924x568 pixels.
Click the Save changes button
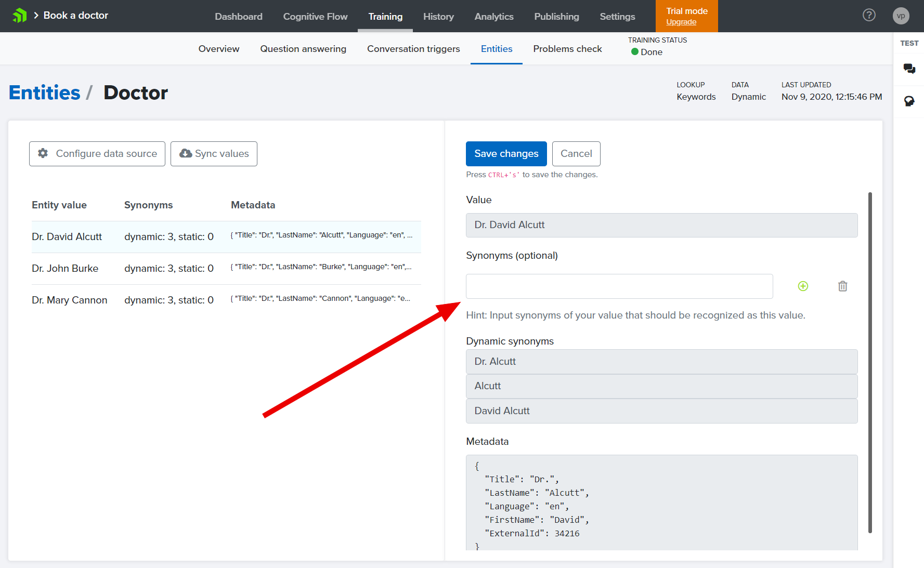(506, 154)
